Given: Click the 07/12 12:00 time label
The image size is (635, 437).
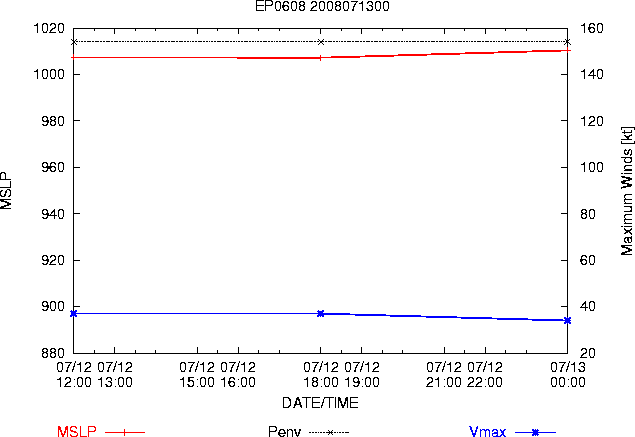Looking at the screenshot, I should pos(74,375).
